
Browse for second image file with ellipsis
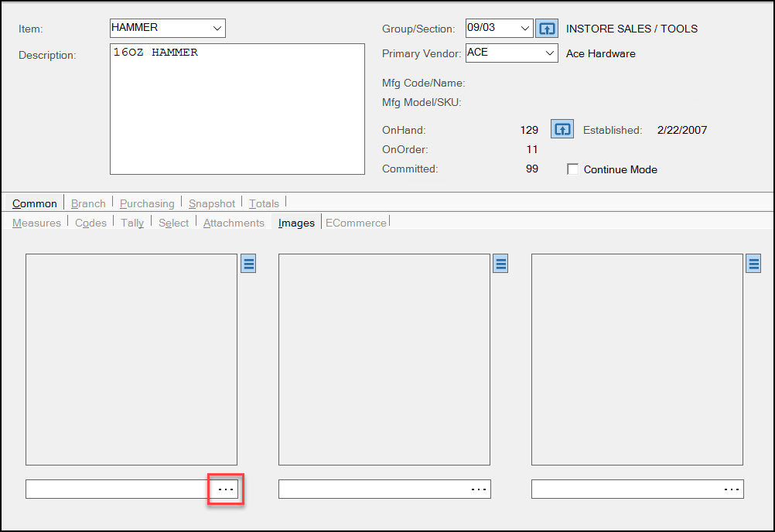(x=479, y=489)
